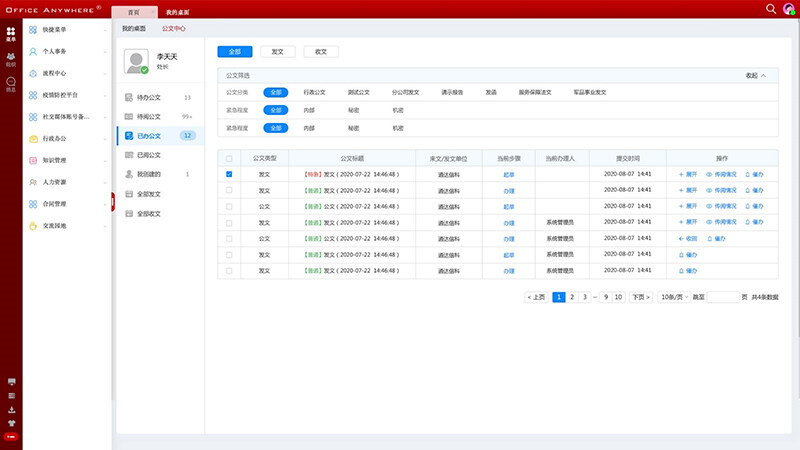Click 下页 next page button
Screen dimensions: 800x450
pyautogui.click(x=640, y=297)
